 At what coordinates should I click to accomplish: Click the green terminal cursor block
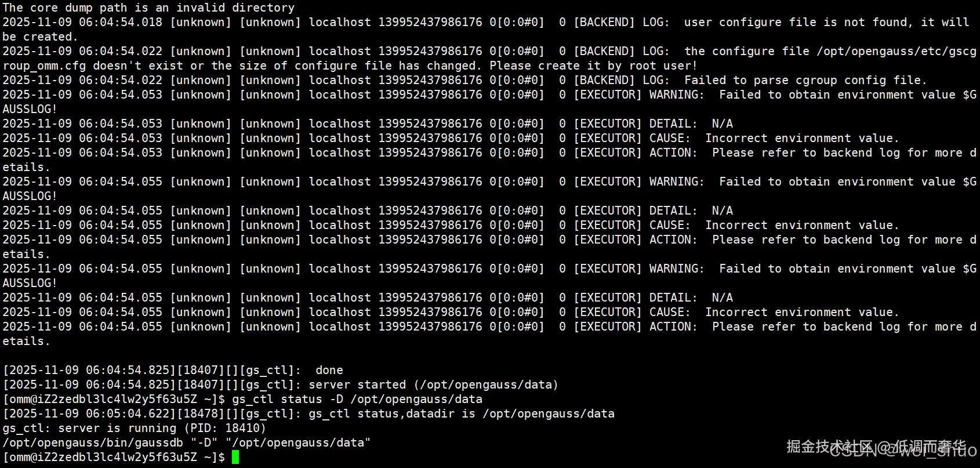pos(235,458)
